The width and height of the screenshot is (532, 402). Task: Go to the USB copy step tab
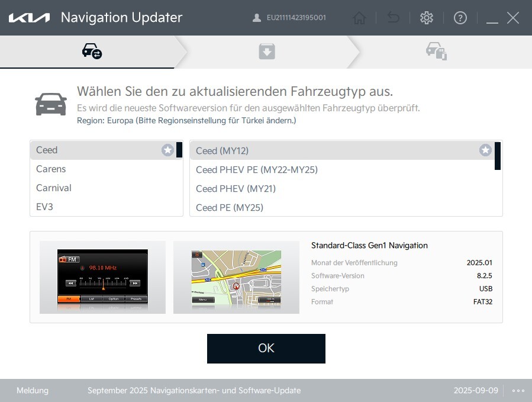[x=436, y=52]
